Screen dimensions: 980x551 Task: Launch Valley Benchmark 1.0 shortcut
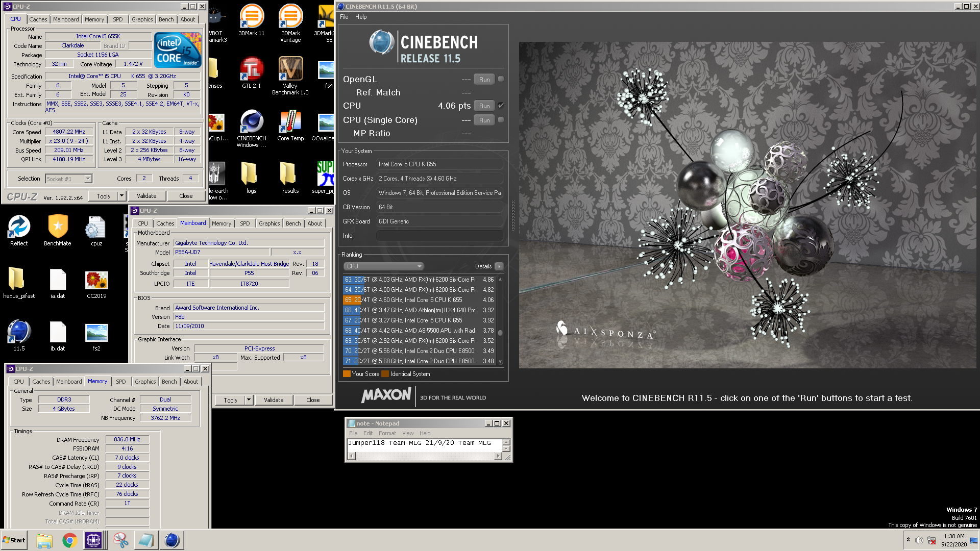pyautogui.click(x=290, y=76)
